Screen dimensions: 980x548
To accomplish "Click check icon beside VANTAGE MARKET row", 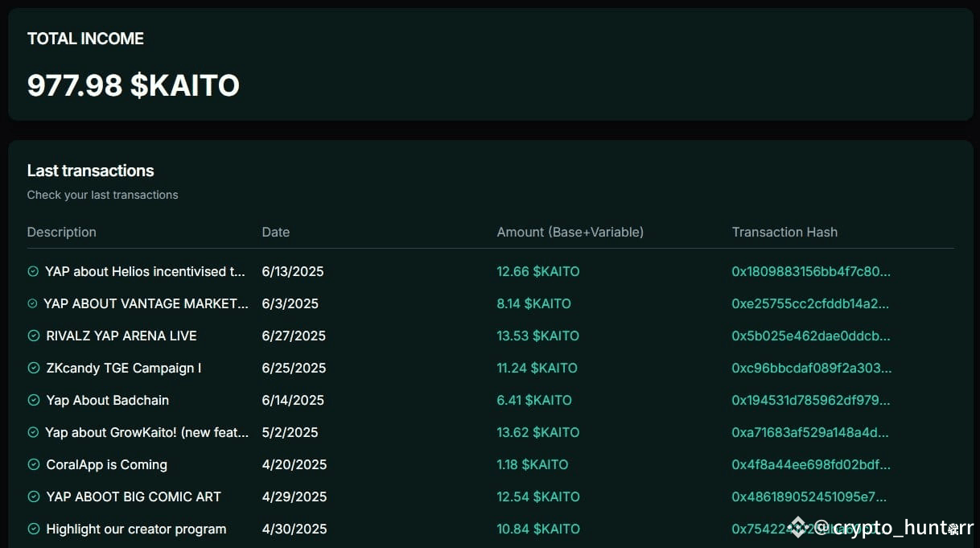I will 32,304.
